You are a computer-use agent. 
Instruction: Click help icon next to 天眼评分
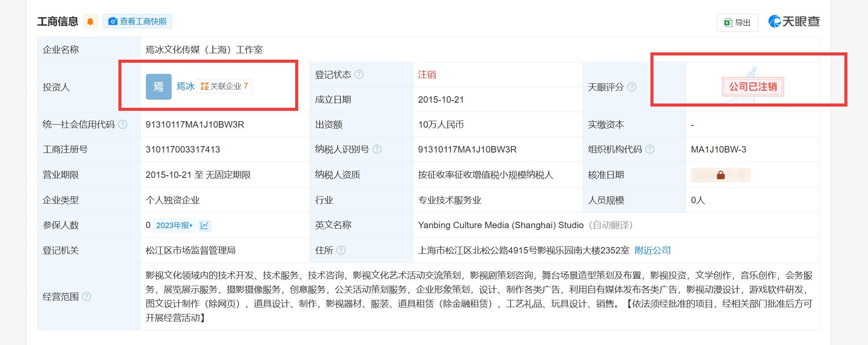[x=632, y=87]
